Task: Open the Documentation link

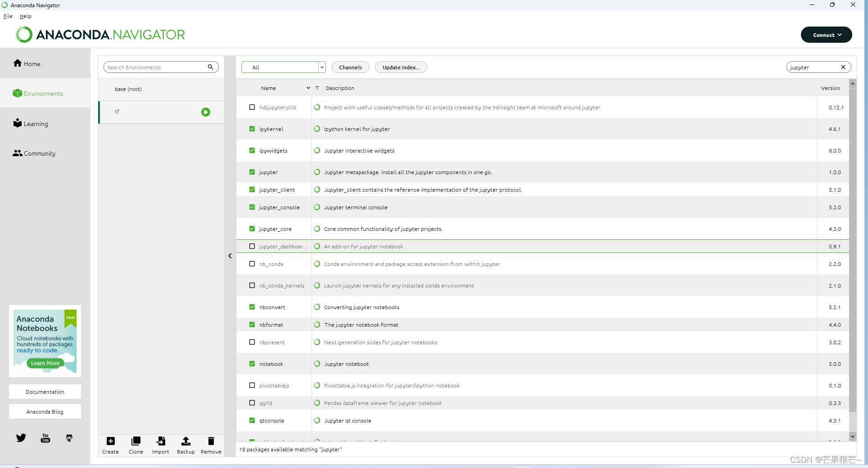Action: (x=45, y=391)
